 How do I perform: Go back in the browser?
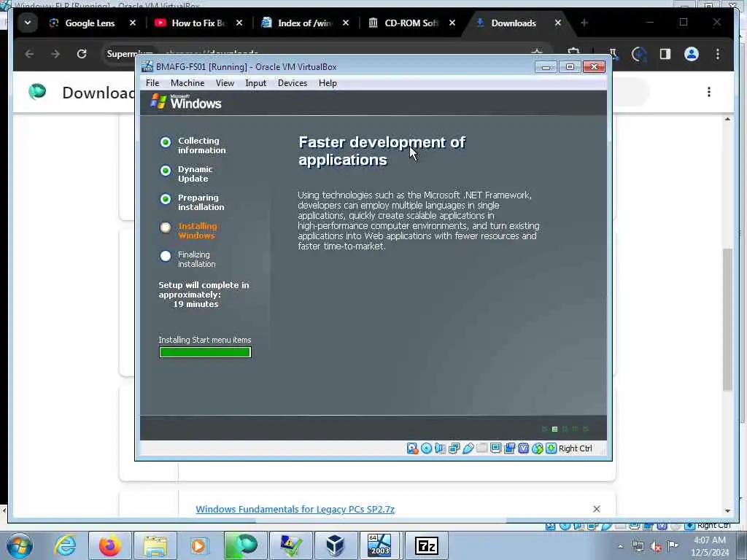29,54
